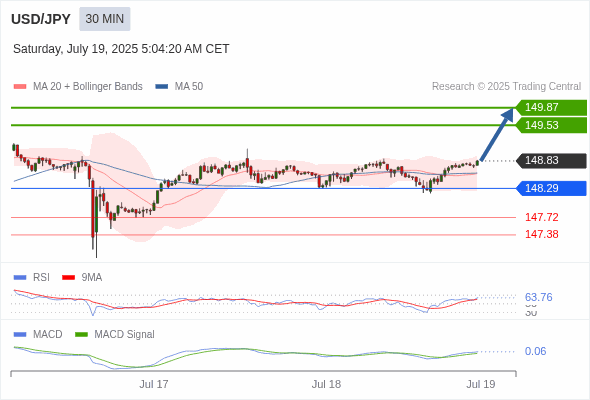Click the Jul 17 date marker

(x=154, y=384)
